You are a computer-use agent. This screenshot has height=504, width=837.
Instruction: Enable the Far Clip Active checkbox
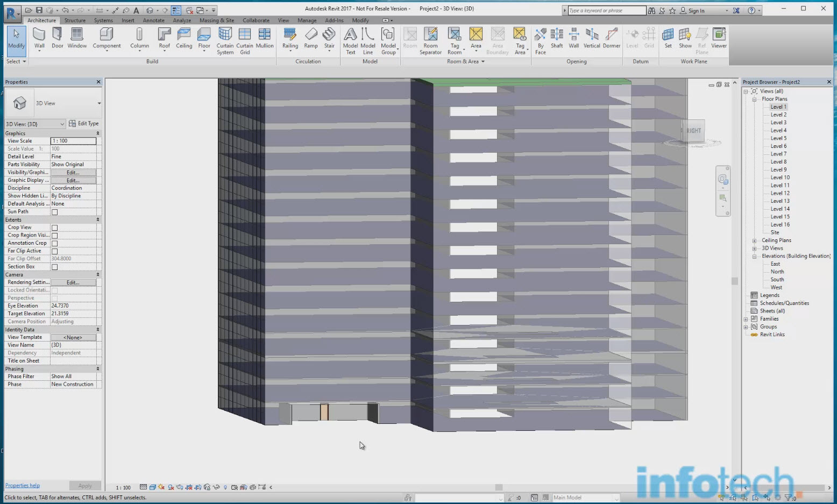54,251
